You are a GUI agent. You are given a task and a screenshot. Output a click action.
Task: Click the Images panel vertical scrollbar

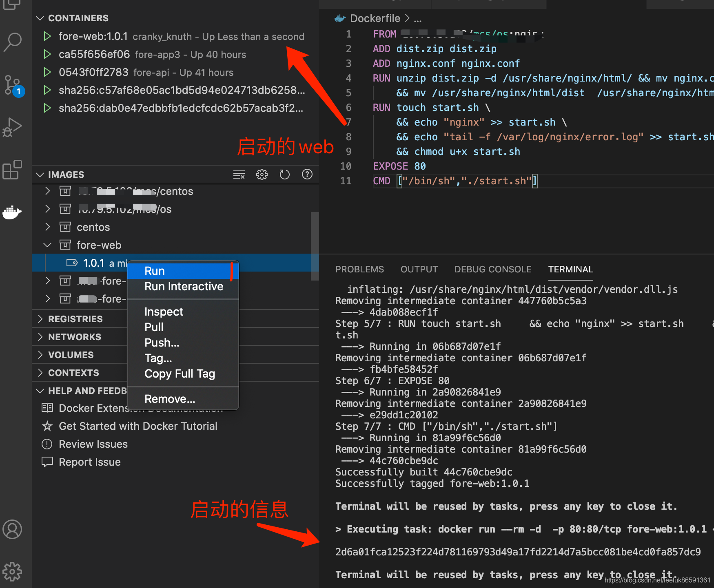click(x=315, y=246)
